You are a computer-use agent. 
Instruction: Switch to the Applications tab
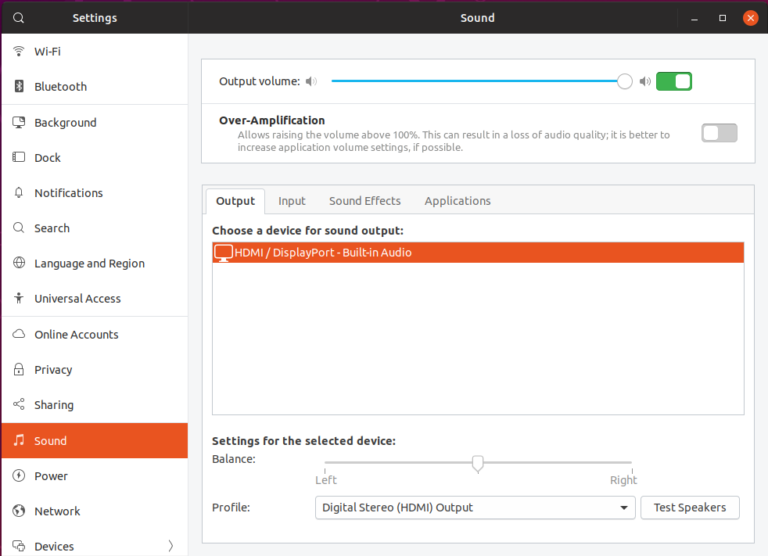coord(457,201)
